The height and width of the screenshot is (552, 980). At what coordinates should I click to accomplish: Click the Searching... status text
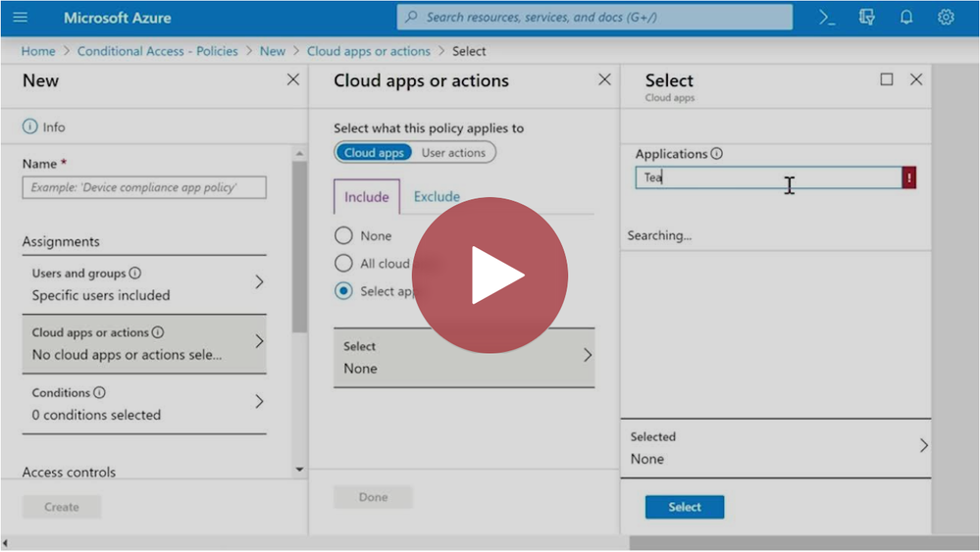click(659, 235)
